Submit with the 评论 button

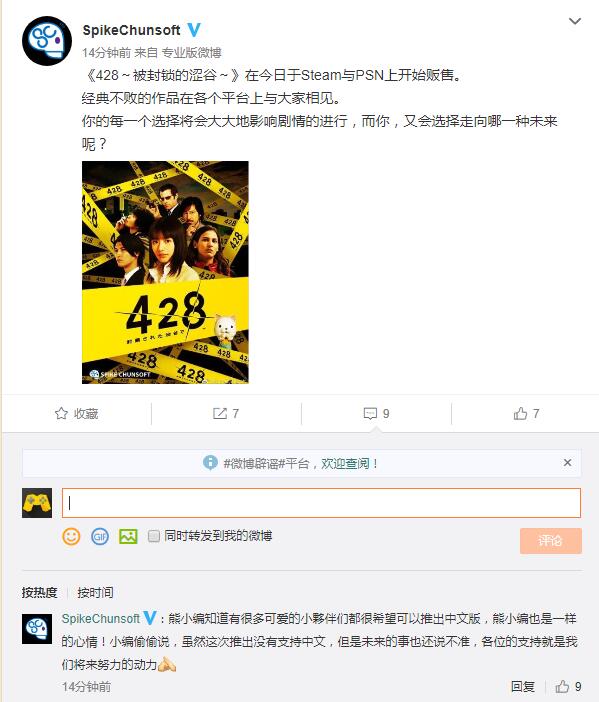551,541
